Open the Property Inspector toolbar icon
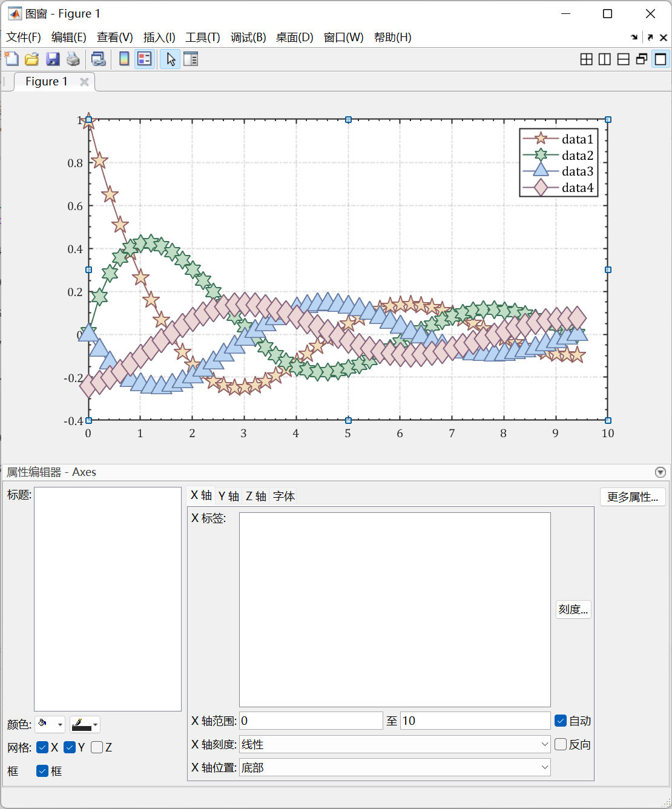672x809 pixels. tap(191, 59)
